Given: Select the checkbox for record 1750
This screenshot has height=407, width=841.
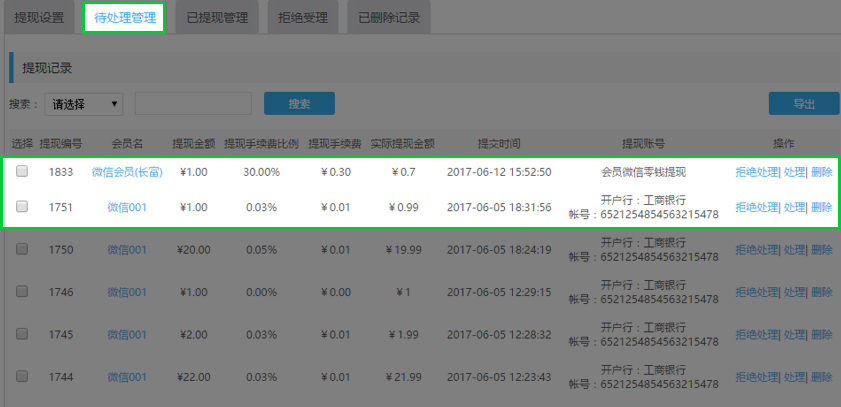Looking at the screenshot, I should [22, 249].
